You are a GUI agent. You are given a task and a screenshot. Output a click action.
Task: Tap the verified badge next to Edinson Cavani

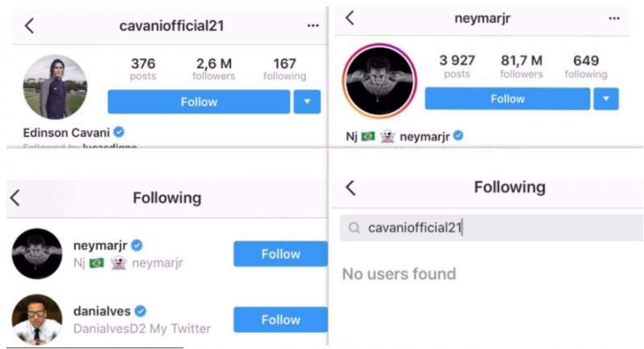(119, 132)
